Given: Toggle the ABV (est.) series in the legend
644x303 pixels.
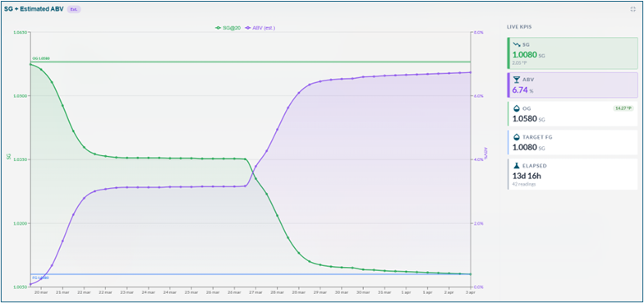Looking at the screenshot, I should (260, 28).
